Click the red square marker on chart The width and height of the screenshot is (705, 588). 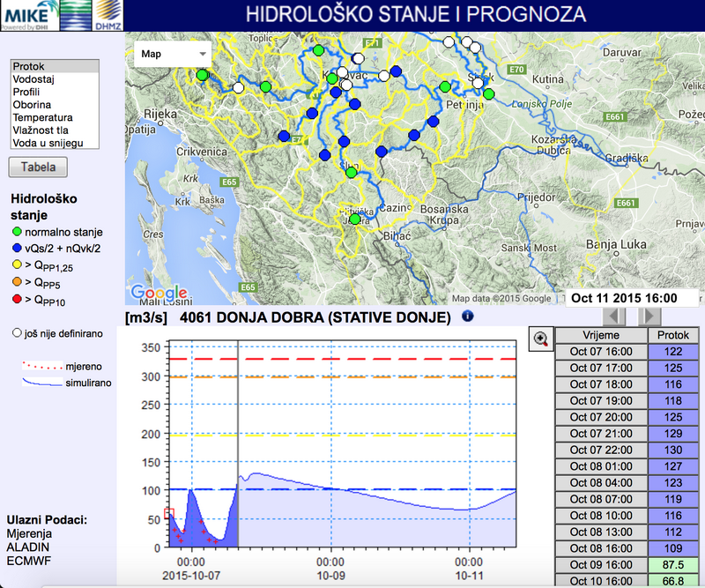169,513
